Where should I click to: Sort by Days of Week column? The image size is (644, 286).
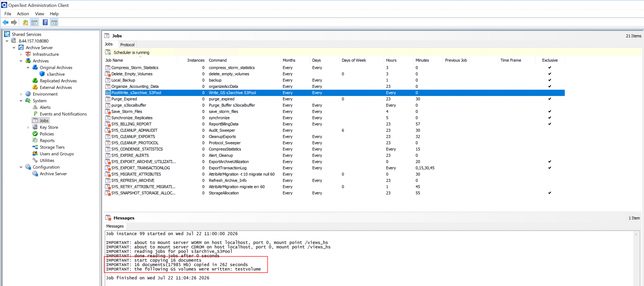point(362,60)
